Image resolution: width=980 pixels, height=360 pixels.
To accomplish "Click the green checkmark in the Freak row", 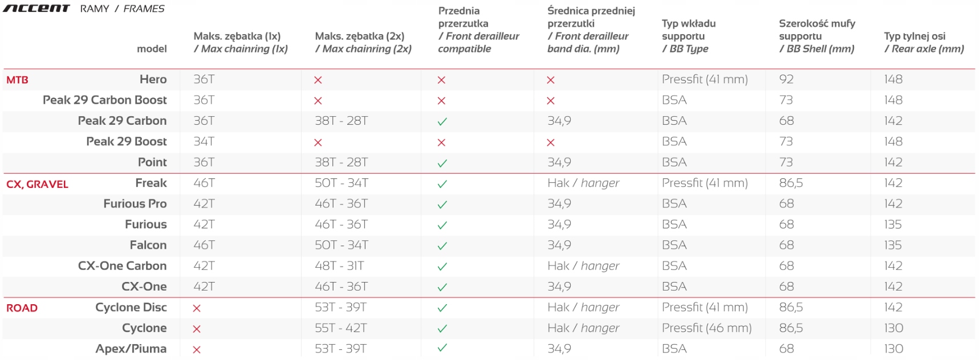I will click(x=442, y=184).
